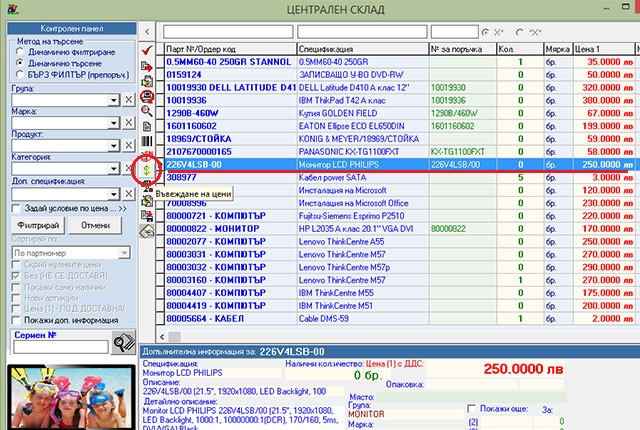Click the Мярка column header
The width and height of the screenshot is (640, 430).
[558, 49]
